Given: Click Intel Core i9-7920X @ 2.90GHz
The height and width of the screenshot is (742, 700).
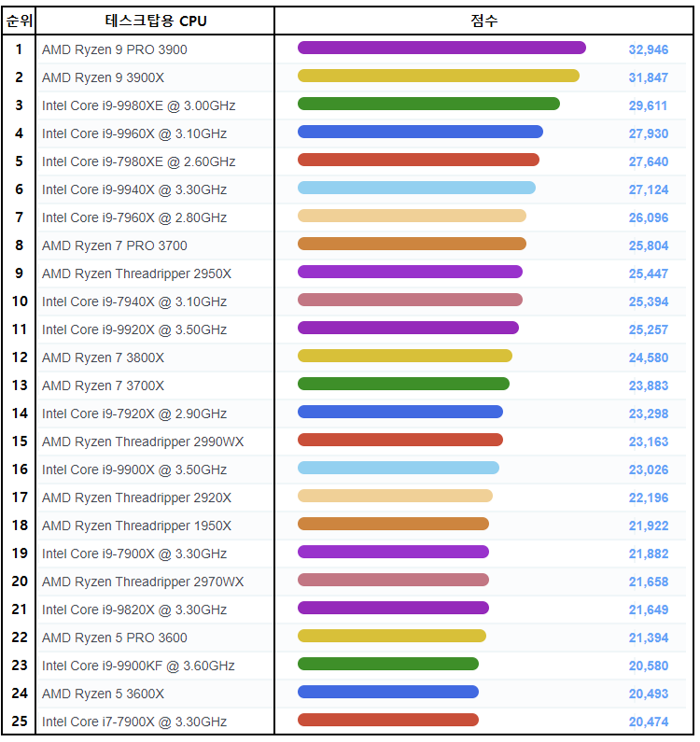Looking at the screenshot, I should click(134, 413).
